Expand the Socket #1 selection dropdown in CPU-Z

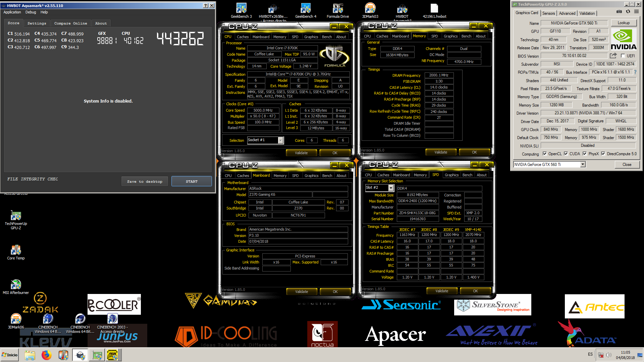coord(281,140)
